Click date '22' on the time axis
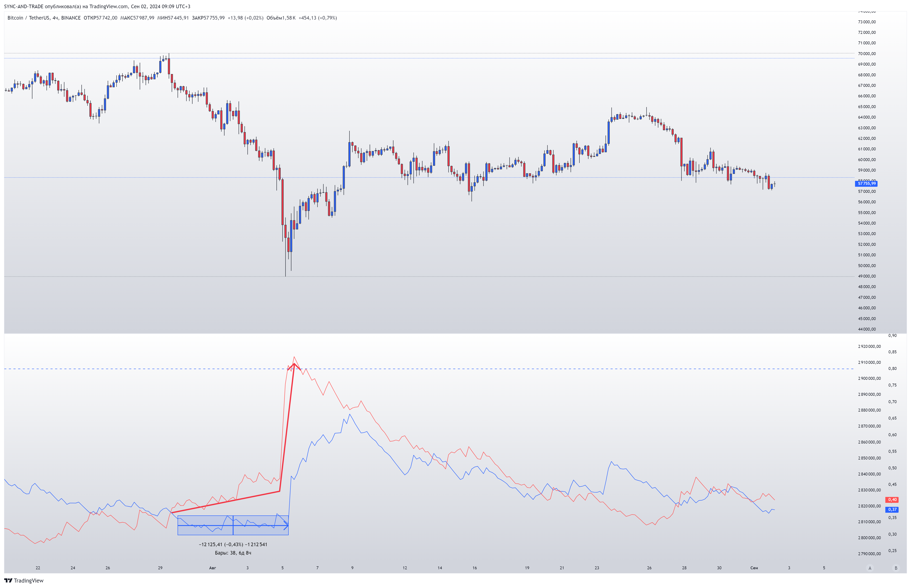The width and height of the screenshot is (911, 588). [38, 568]
